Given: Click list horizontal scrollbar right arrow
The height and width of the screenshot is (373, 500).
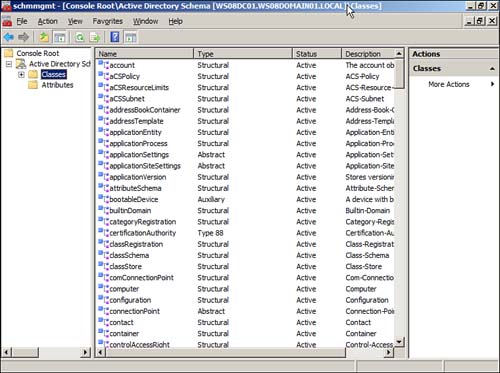Looking at the screenshot, I should click(388, 352).
